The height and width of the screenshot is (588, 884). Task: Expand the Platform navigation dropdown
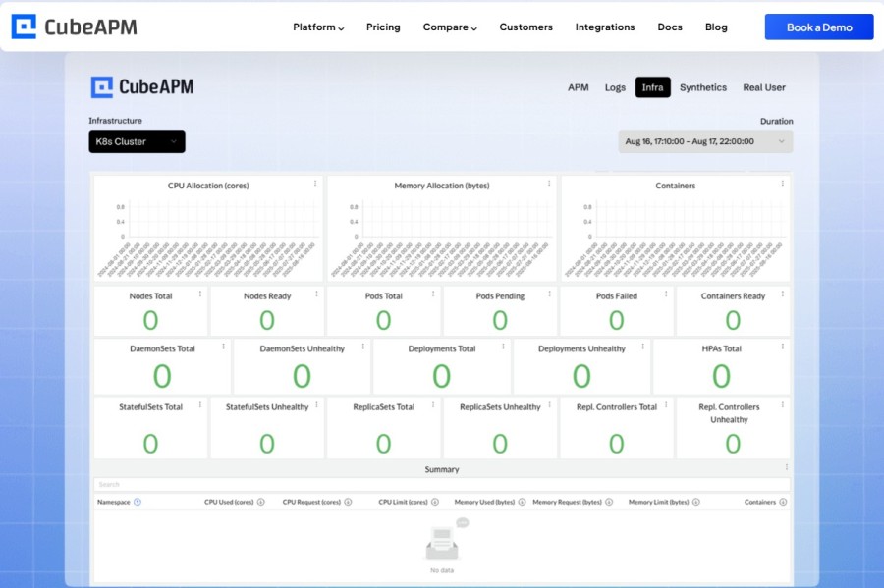tap(317, 27)
